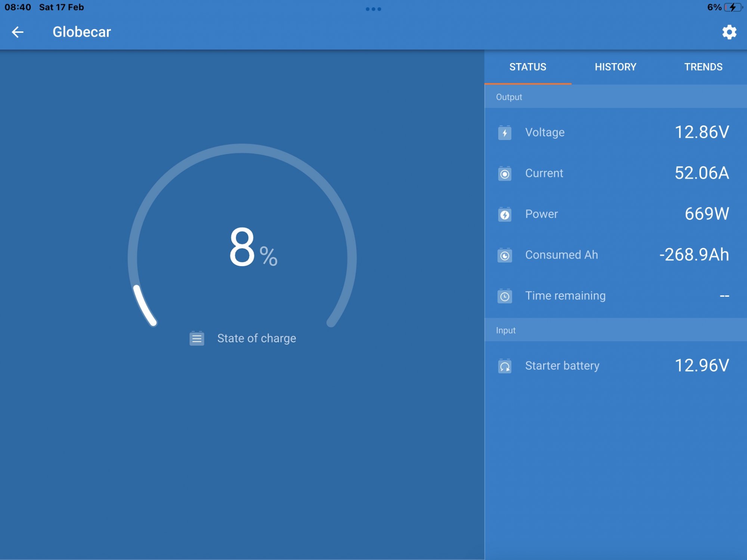
Task: Click the Power battery icon
Action: click(x=505, y=214)
